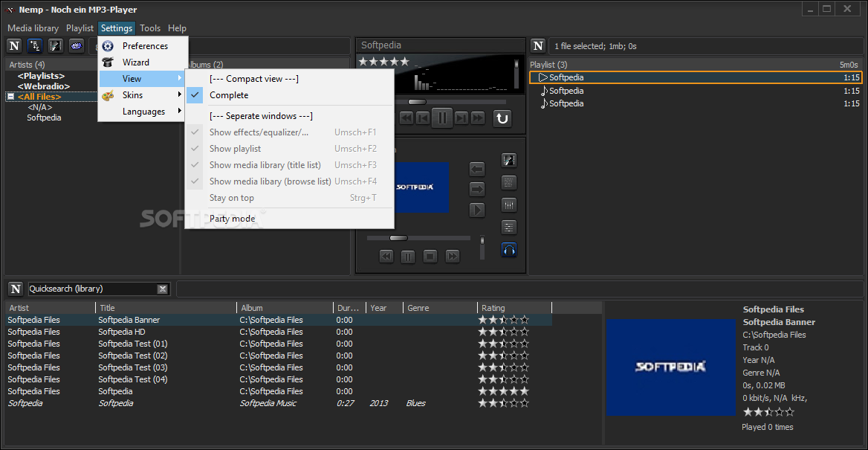The width and height of the screenshot is (868, 450).
Task: Select <Webradio> in Artists tree
Action: click(x=44, y=86)
